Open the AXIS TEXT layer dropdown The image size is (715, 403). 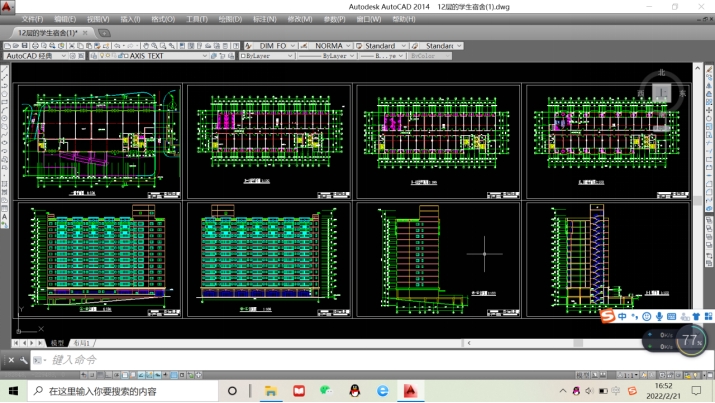[x=204, y=57]
